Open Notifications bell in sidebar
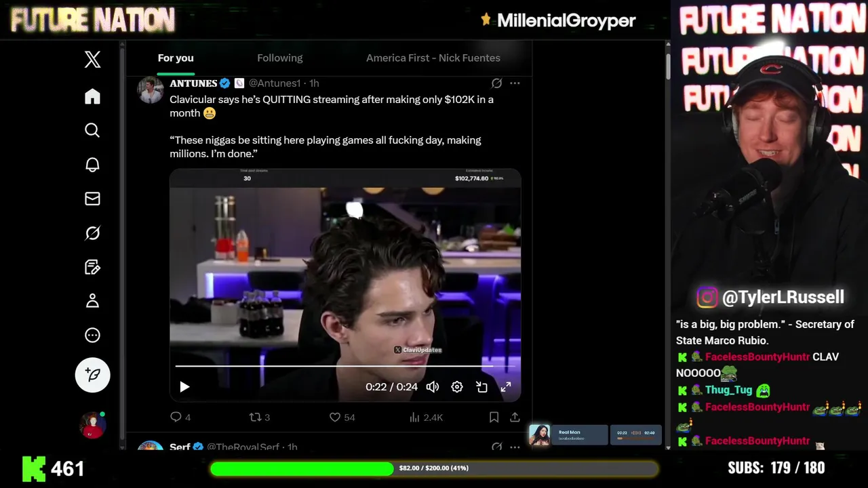The height and width of the screenshot is (488, 868). [93, 165]
